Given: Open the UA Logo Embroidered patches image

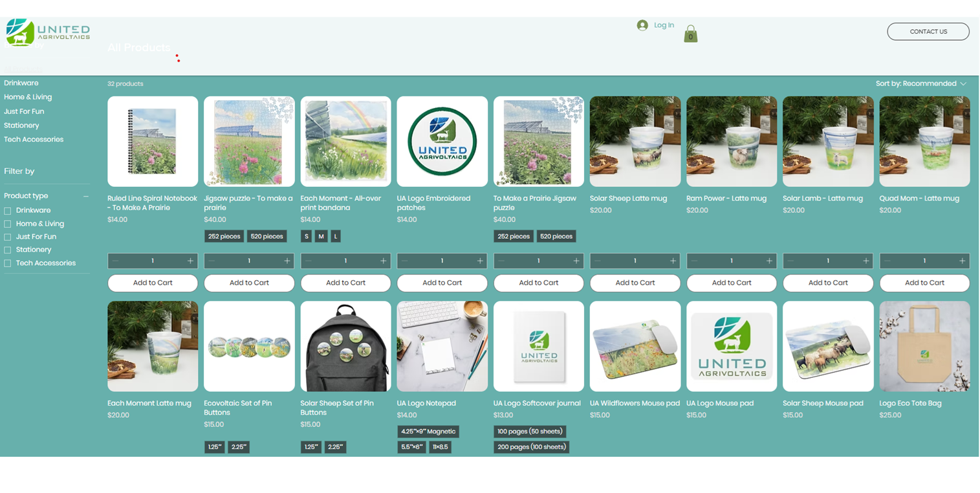Looking at the screenshot, I should 442,142.
